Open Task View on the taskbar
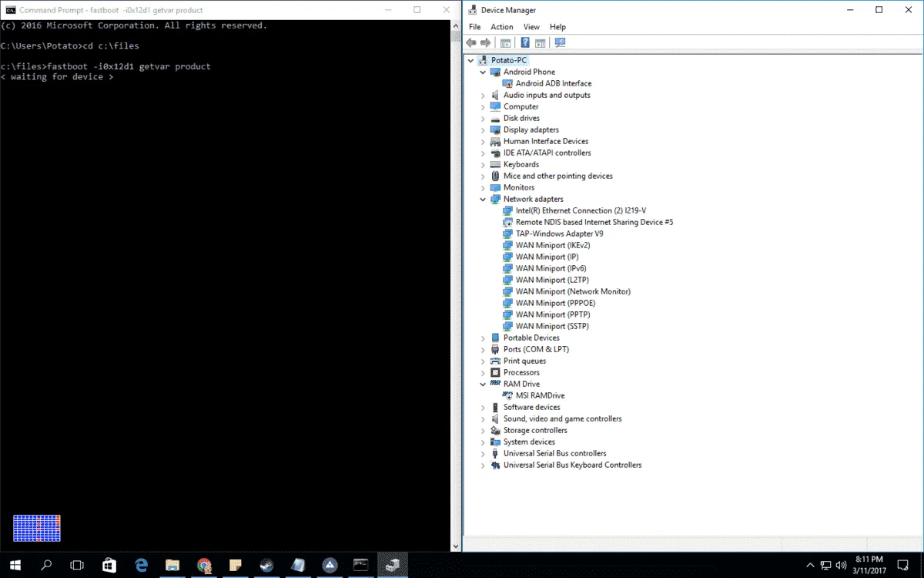The image size is (924, 578). [x=77, y=565]
